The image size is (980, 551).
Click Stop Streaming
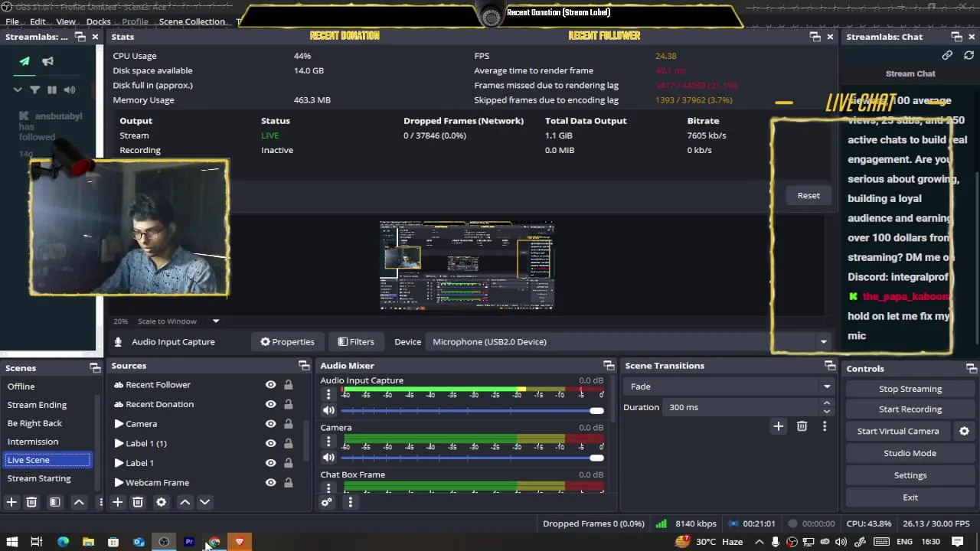[910, 389]
